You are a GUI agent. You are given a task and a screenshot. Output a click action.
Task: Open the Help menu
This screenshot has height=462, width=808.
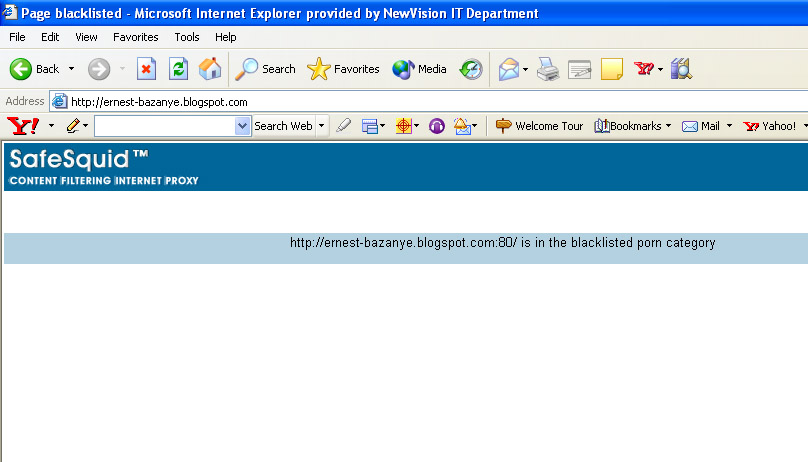click(x=225, y=37)
